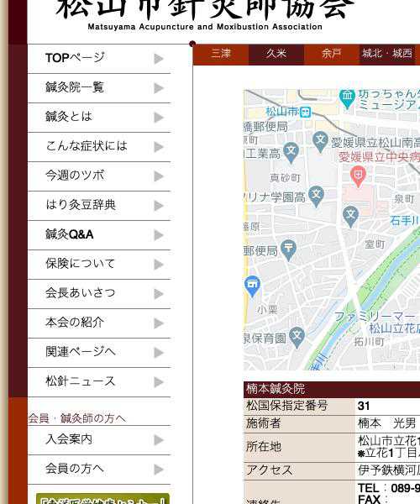
Task: Click the arrow next to TOPページ
Action: click(159, 59)
